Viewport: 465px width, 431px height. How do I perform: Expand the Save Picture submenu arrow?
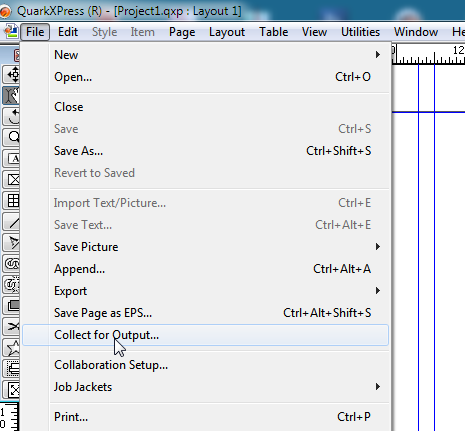378,247
